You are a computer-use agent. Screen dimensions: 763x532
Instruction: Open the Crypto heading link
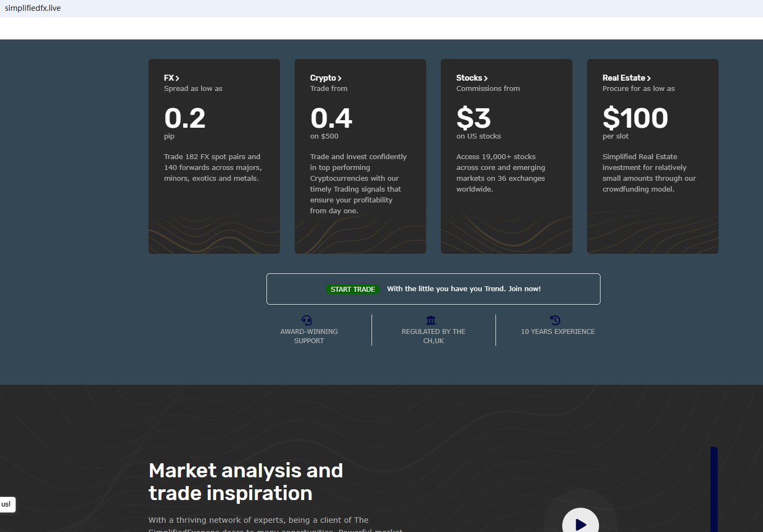(x=325, y=78)
